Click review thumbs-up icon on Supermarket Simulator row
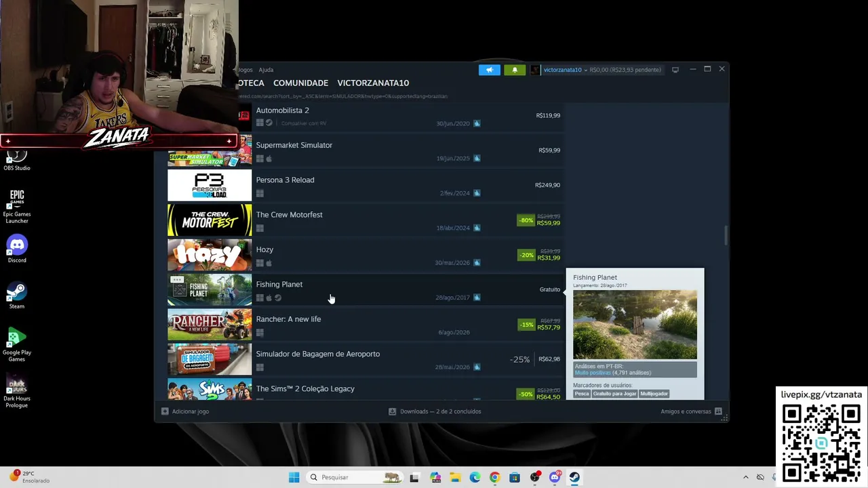Image resolution: width=868 pixels, height=488 pixels. coord(477,159)
